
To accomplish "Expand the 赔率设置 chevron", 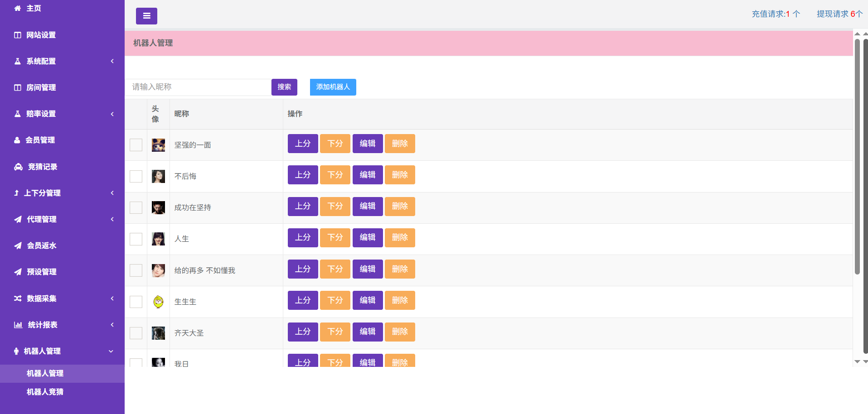I will pos(112,114).
